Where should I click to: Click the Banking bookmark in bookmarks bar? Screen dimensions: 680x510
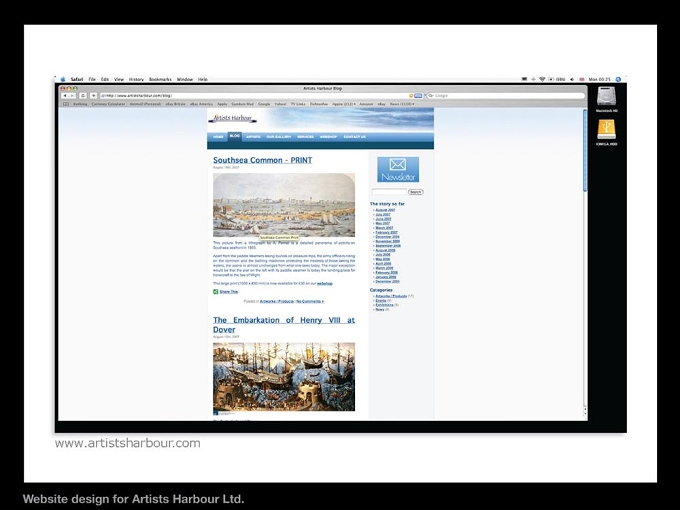click(80, 104)
